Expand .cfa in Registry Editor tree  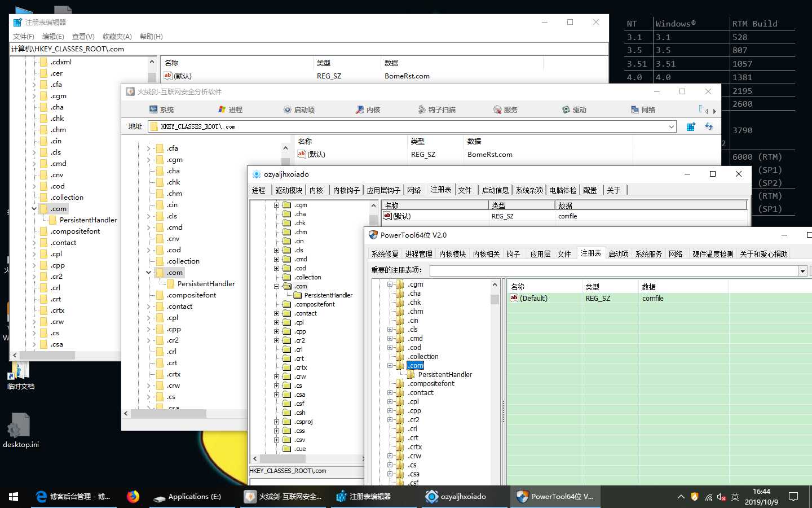(x=34, y=85)
